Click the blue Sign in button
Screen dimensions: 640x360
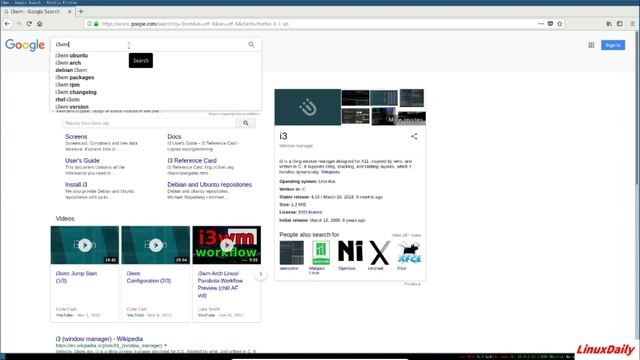(613, 45)
